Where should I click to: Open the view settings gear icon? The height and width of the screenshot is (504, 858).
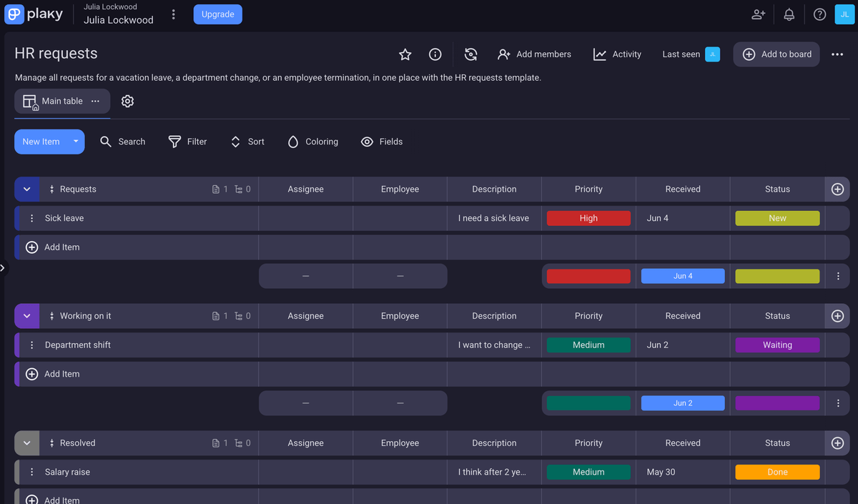[x=127, y=102]
